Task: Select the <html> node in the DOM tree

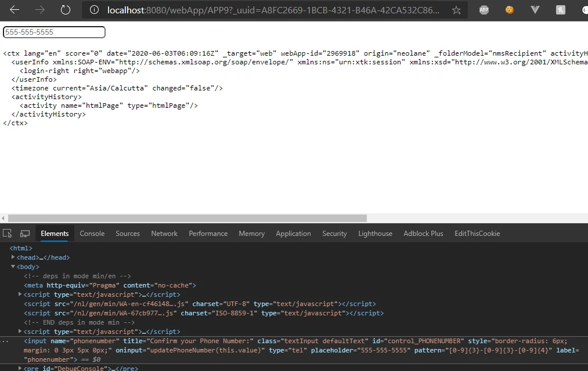Action: tap(21, 248)
